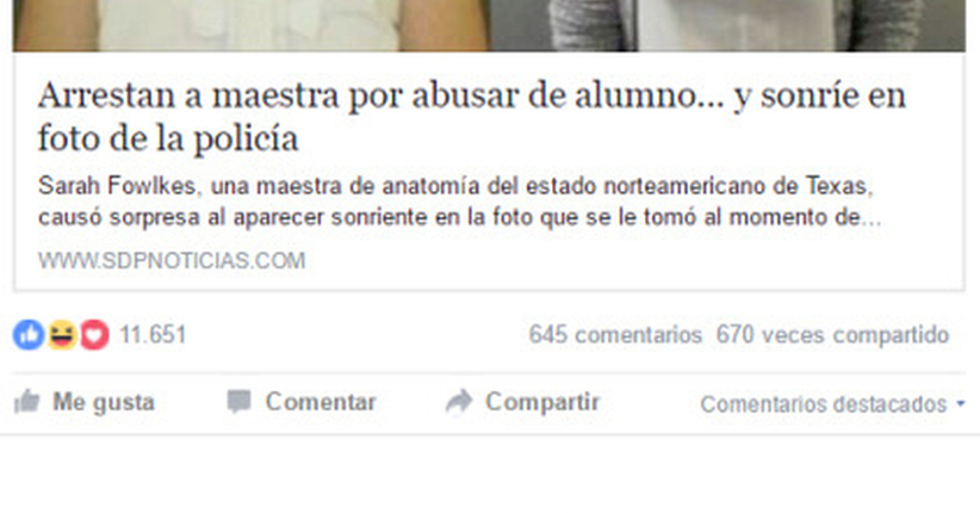Click the headline's second line foto de la policía
The height and width of the screenshot is (513, 980).
pos(168,138)
